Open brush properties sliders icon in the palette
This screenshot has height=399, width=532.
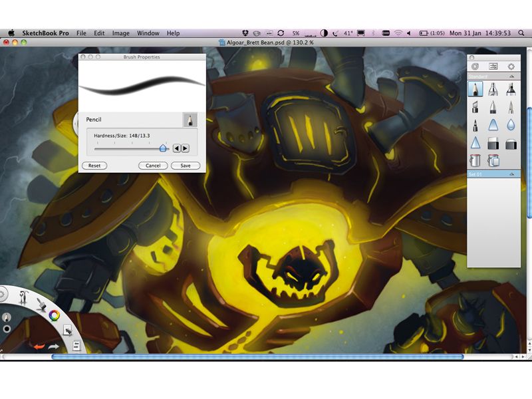493,66
